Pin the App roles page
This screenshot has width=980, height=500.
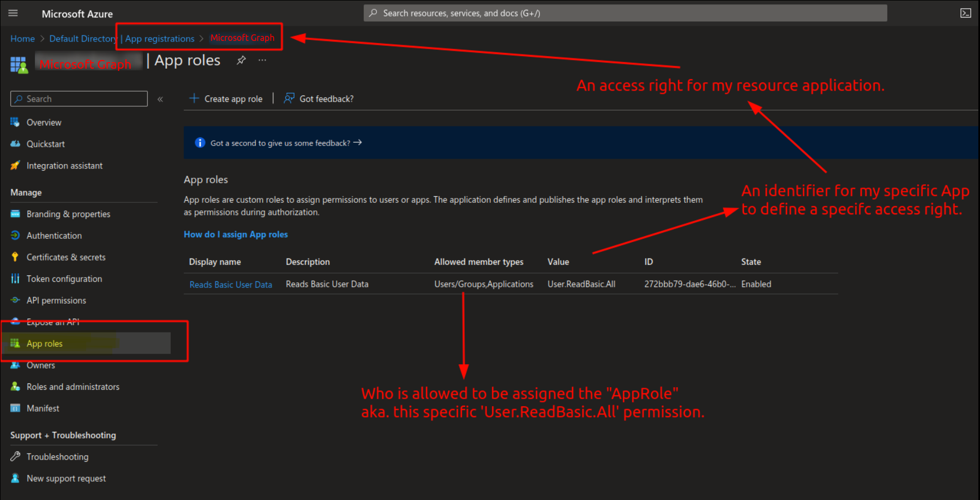pos(241,60)
